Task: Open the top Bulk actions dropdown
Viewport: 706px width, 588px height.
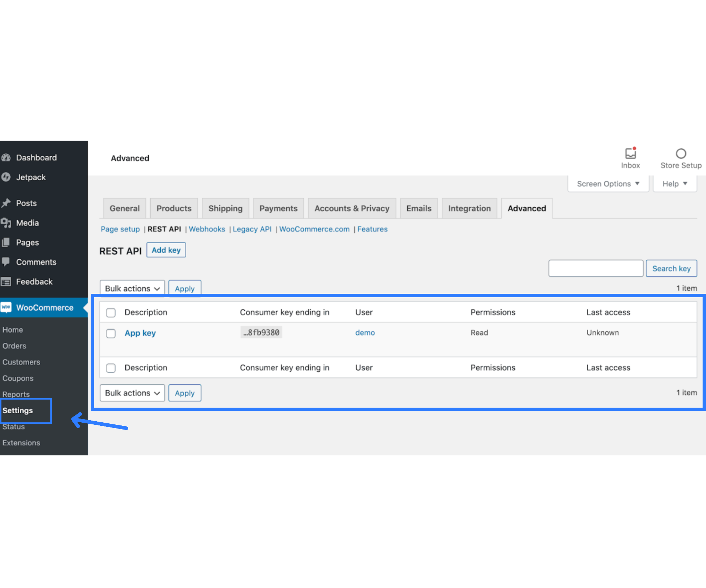Action: point(132,288)
